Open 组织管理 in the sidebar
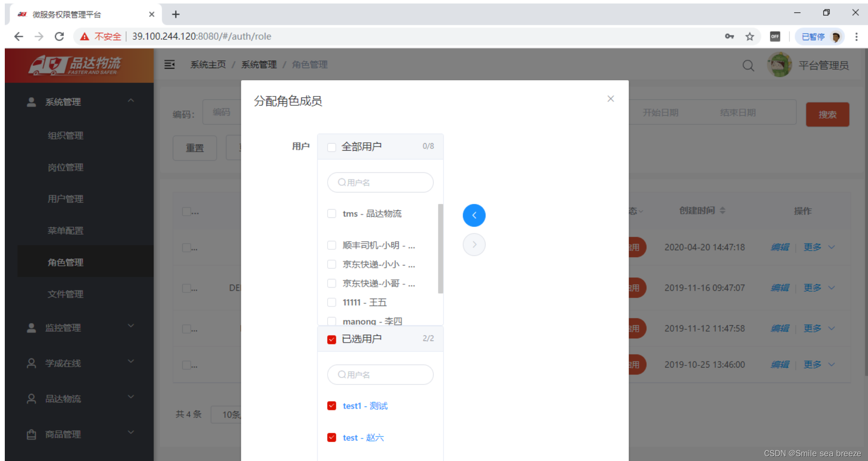The image size is (868, 461). (x=65, y=135)
